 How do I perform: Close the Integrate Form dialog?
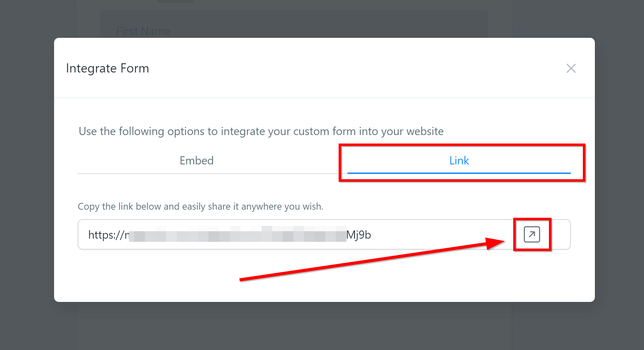point(571,68)
